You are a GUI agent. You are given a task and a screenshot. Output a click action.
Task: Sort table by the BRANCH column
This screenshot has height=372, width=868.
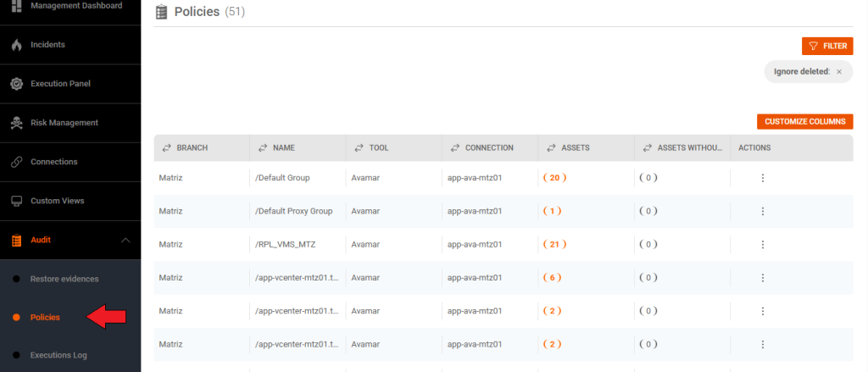pos(167,147)
